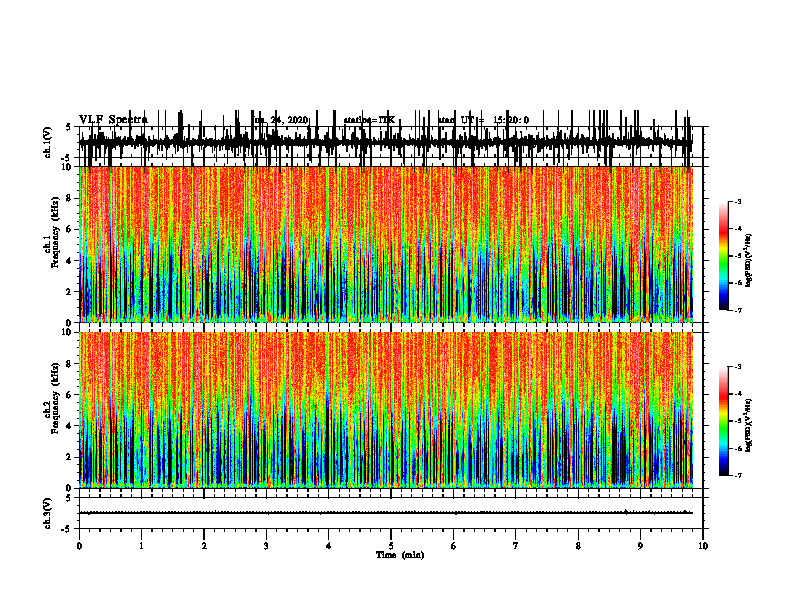Screen dimensions: 792x612
Task: Click the '8' minute tick label on time axis
Action: tap(578, 546)
